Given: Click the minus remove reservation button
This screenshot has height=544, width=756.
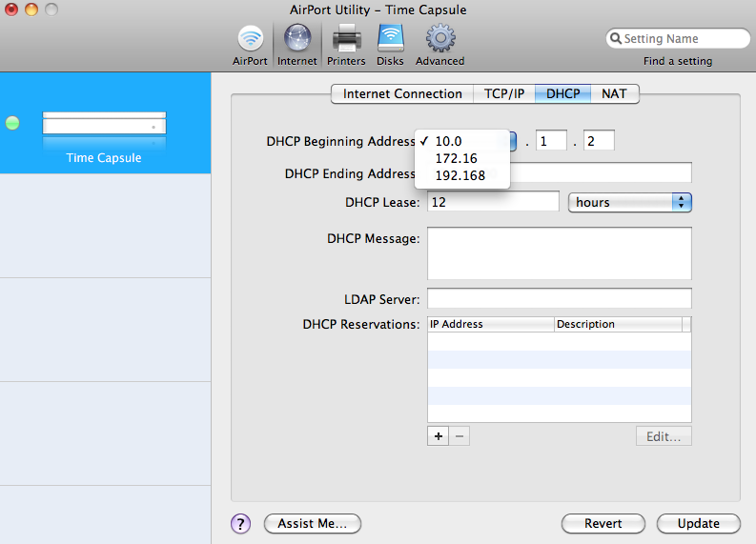Looking at the screenshot, I should click(x=459, y=436).
